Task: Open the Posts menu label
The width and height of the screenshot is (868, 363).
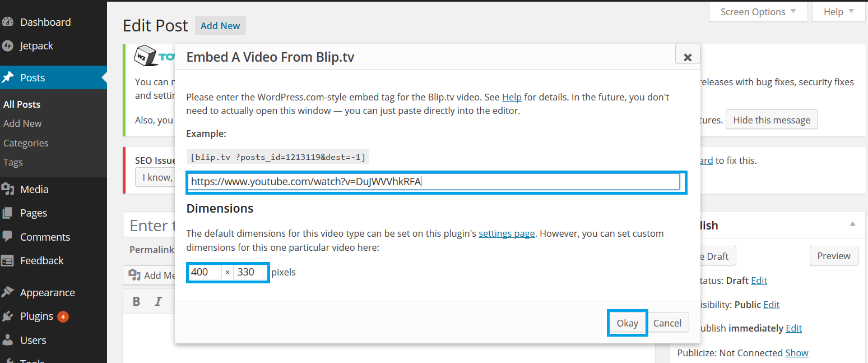Action: tap(33, 77)
